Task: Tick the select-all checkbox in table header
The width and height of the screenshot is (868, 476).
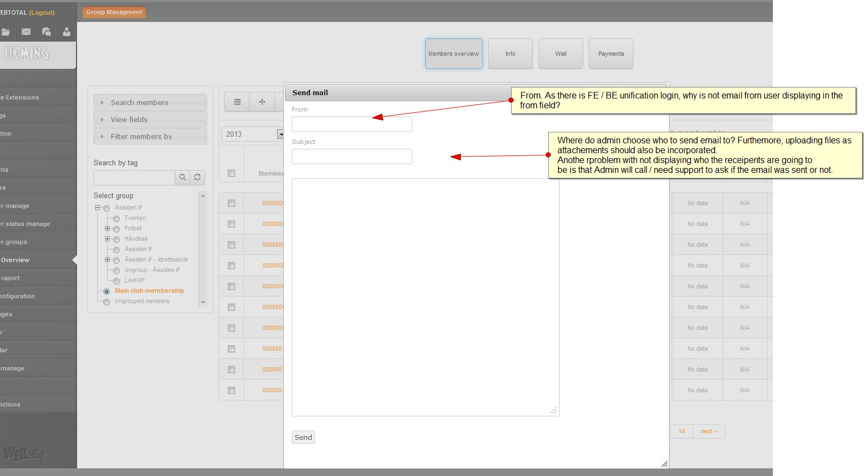Action: 232,173
